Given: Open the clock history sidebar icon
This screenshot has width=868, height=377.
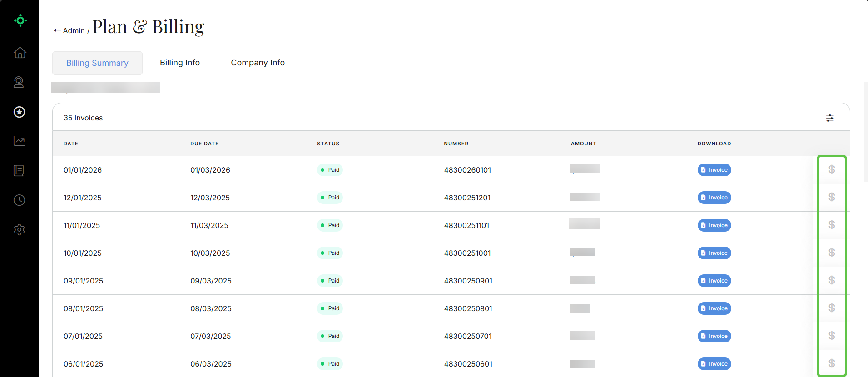Looking at the screenshot, I should click(x=19, y=200).
